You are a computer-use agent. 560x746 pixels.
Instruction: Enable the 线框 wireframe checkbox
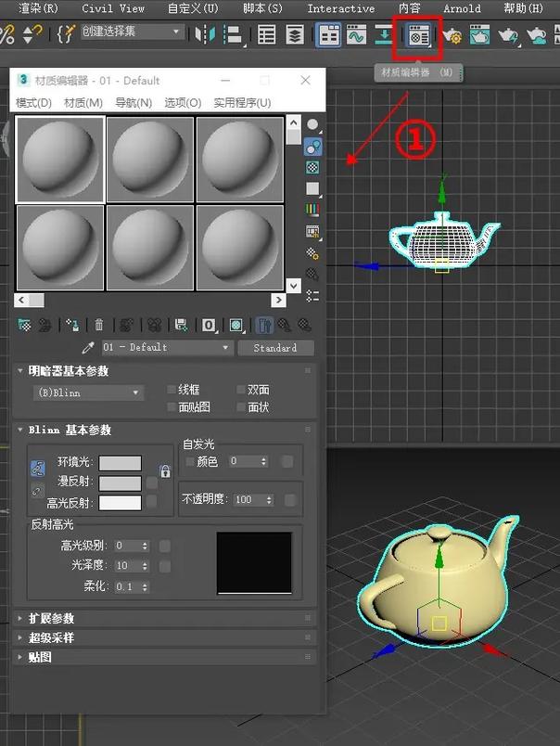tap(172, 390)
